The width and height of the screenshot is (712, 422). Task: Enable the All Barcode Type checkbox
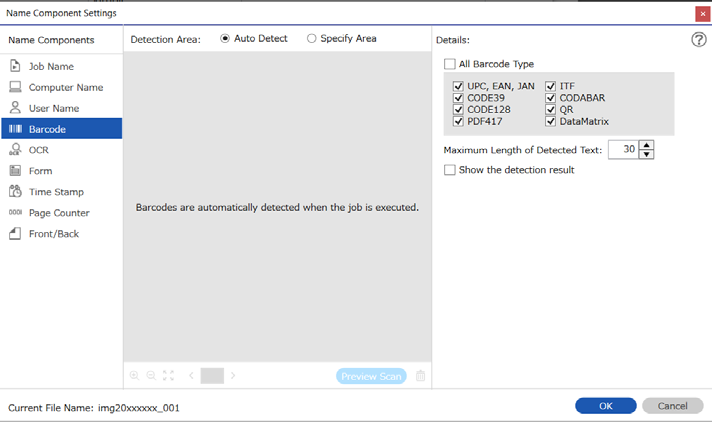(x=450, y=64)
